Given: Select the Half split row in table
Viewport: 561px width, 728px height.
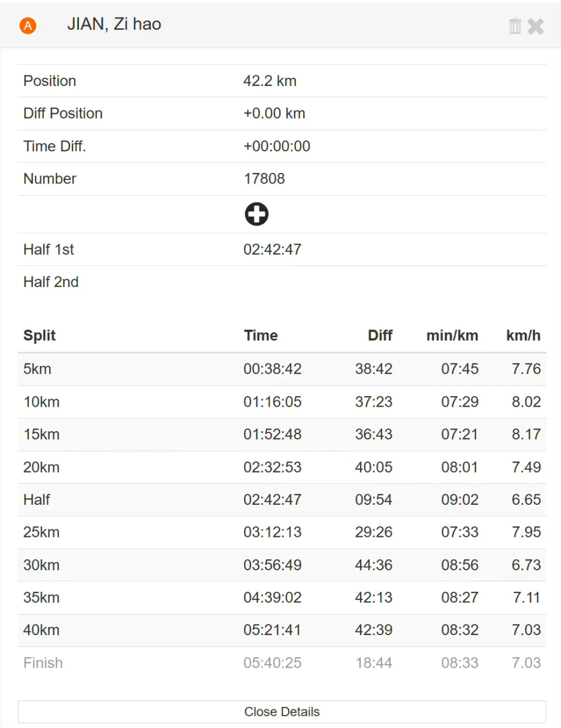Looking at the screenshot, I should pos(282,500).
